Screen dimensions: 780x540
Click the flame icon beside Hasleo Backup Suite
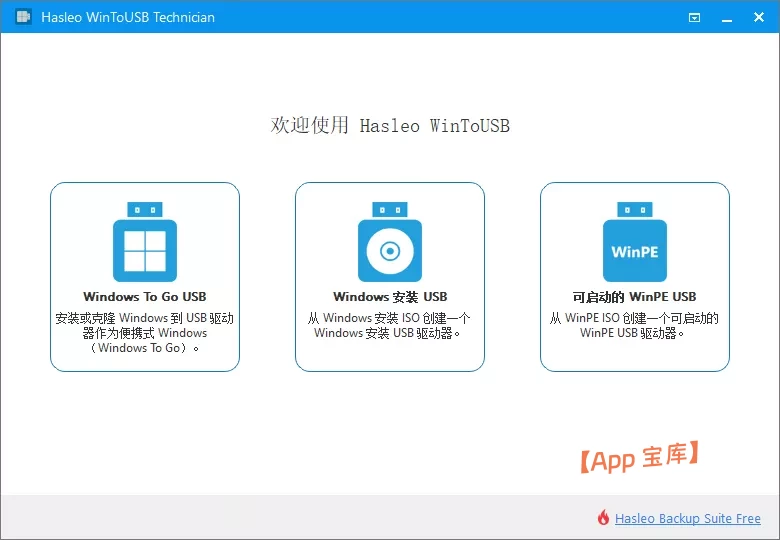click(x=603, y=518)
